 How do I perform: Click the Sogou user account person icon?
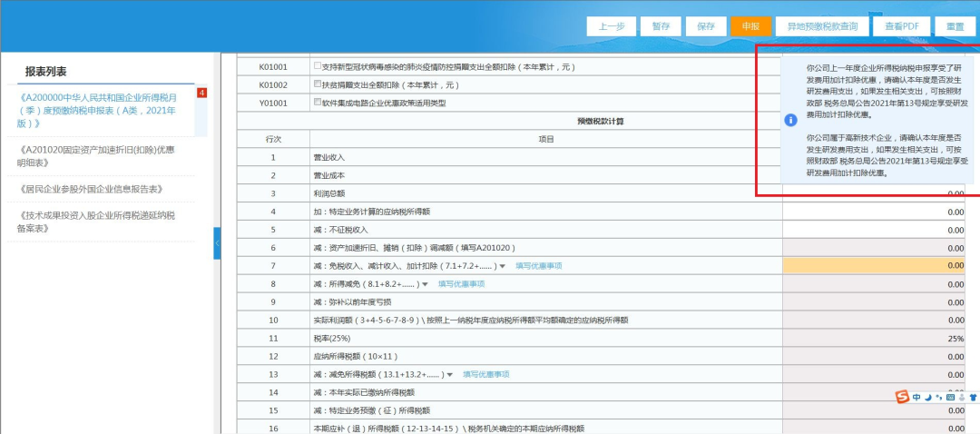(x=962, y=397)
